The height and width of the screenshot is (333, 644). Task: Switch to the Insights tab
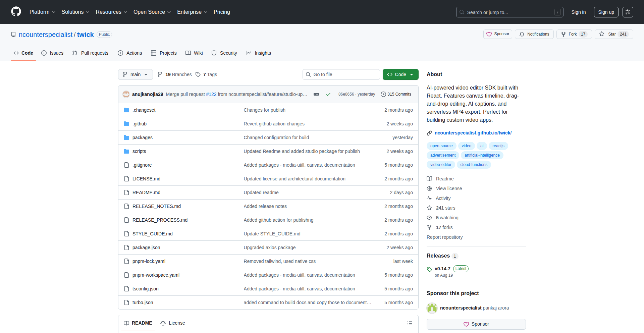258,53
